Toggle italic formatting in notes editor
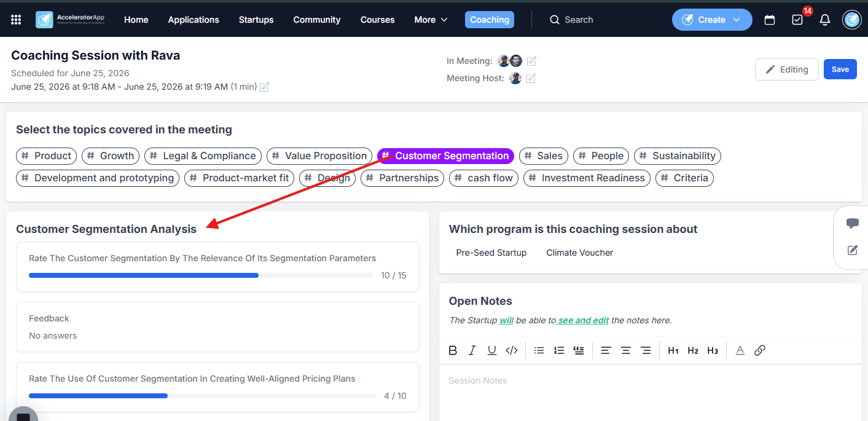868x421 pixels. 472,350
